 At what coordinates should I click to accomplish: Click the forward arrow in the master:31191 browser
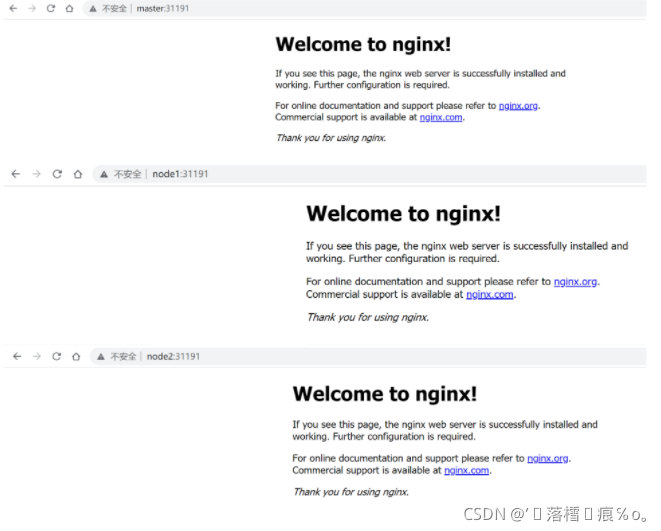click(x=32, y=8)
